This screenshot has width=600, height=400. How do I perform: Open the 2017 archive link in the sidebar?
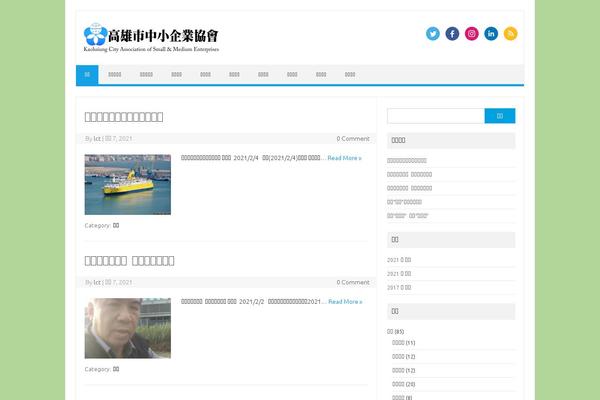399,287
